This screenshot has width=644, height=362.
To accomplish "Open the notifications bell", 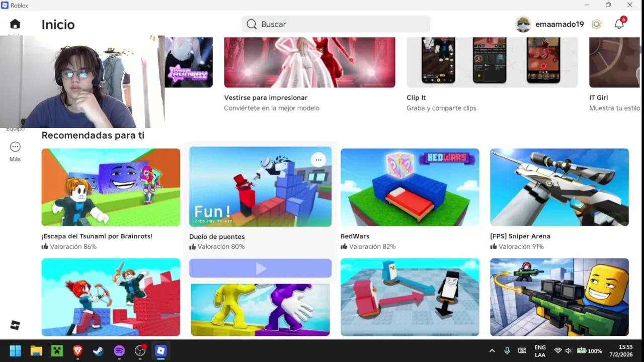I will tap(619, 24).
